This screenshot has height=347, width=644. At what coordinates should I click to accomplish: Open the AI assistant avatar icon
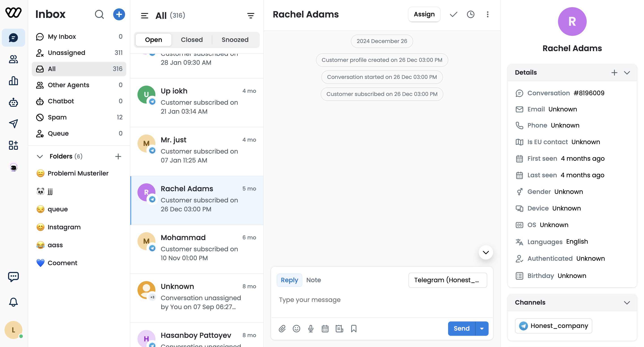pyautogui.click(x=13, y=167)
